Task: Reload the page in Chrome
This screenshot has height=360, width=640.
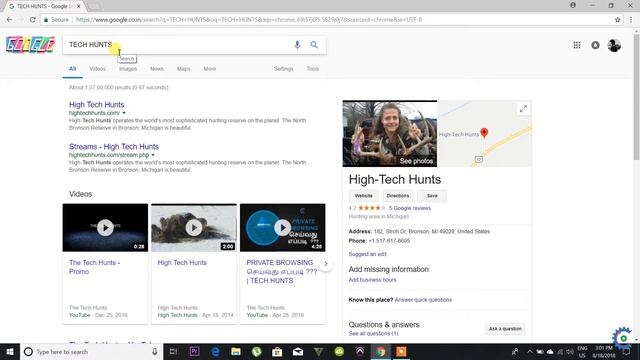Action: (32, 20)
